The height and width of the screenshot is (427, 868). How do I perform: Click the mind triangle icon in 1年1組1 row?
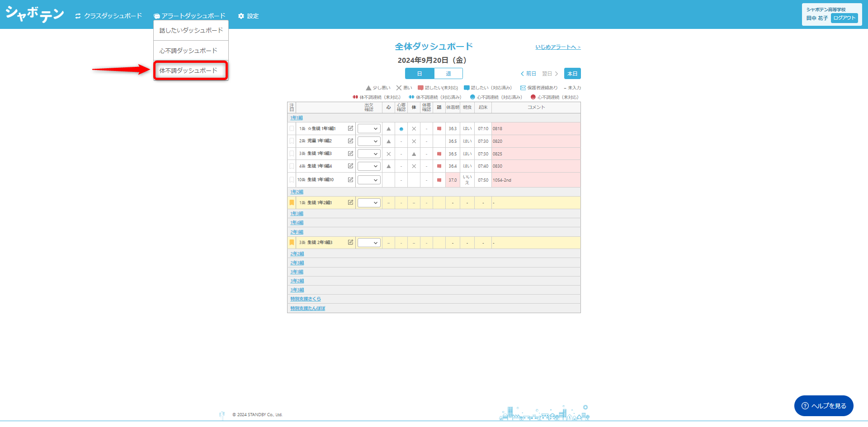click(x=388, y=129)
